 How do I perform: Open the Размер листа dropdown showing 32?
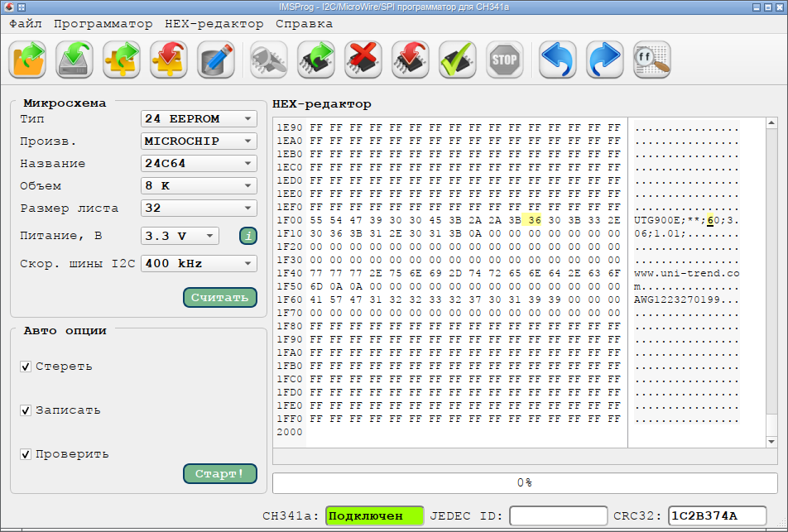click(x=199, y=208)
